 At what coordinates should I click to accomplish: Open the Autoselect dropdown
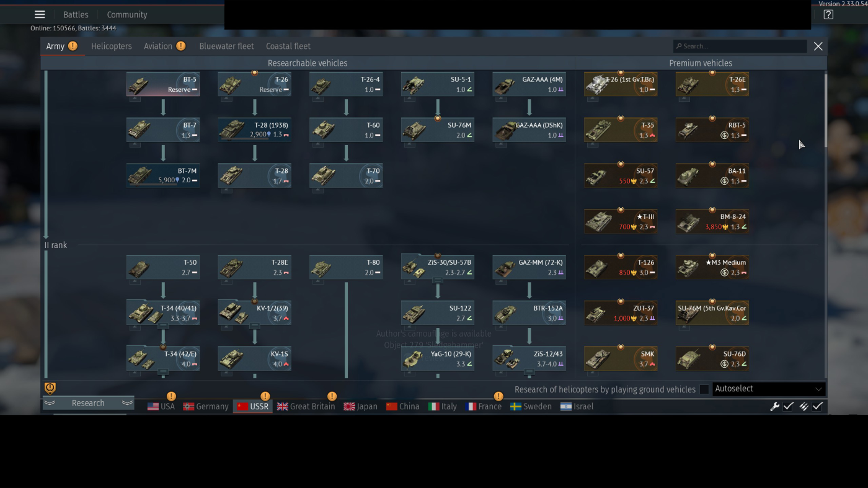pyautogui.click(x=769, y=389)
